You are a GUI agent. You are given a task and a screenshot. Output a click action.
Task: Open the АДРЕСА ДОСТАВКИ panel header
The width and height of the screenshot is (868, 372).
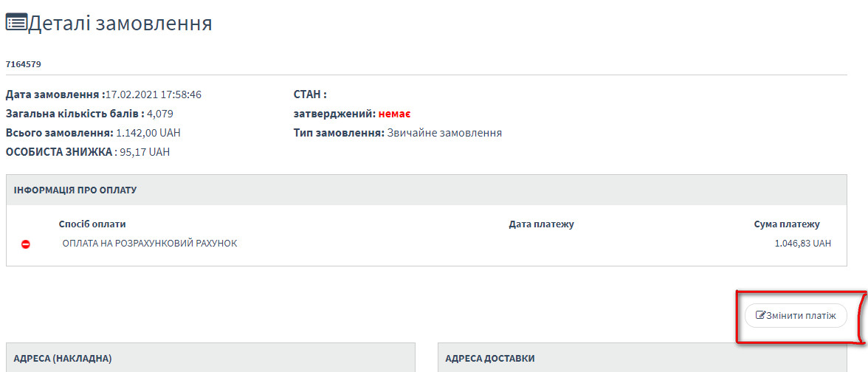click(490, 359)
